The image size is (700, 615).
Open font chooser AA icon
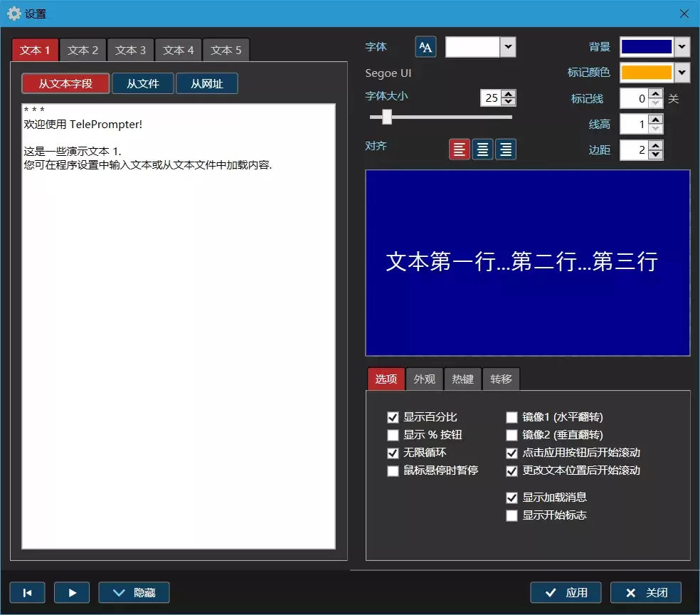[425, 47]
